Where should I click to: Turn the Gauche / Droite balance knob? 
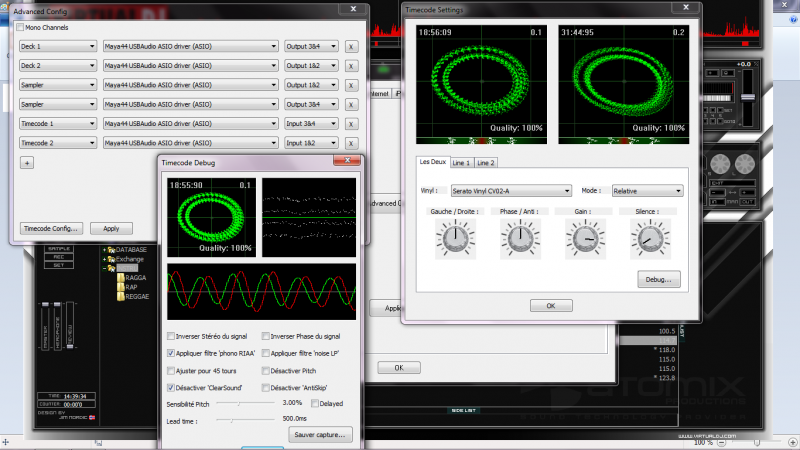point(455,238)
